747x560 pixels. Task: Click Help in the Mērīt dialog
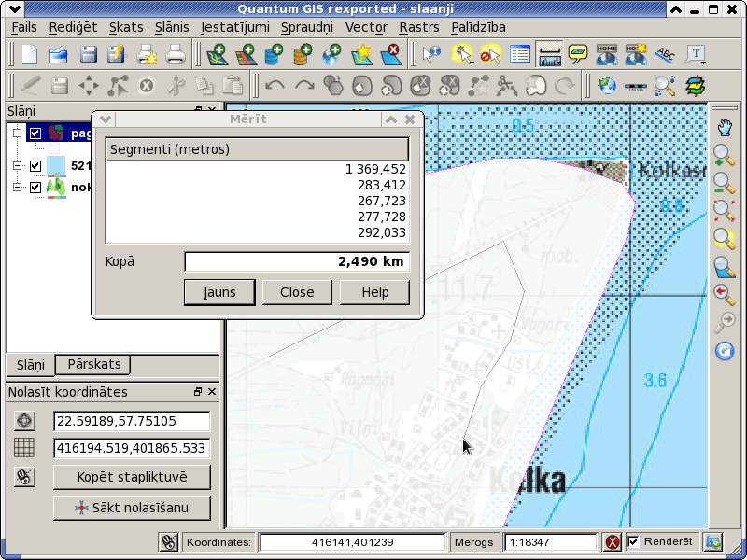(375, 292)
